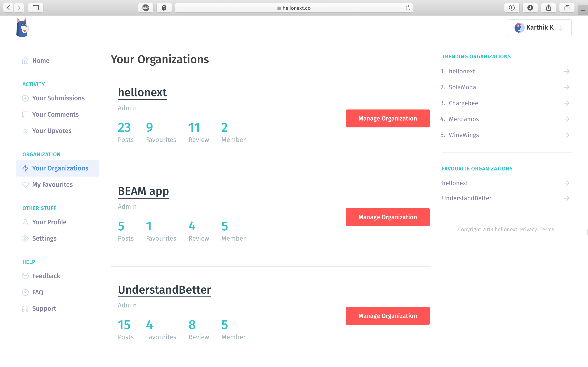588x367 pixels.
Task: Toggle the Safari sidebar button
Action: point(36,8)
